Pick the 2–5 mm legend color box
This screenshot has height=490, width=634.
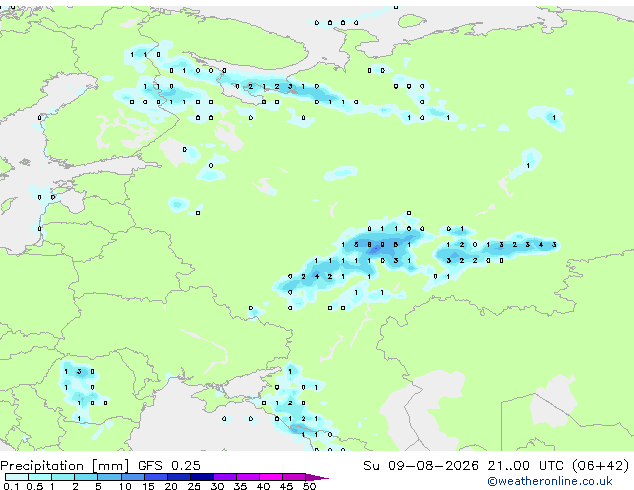coord(86,477)
